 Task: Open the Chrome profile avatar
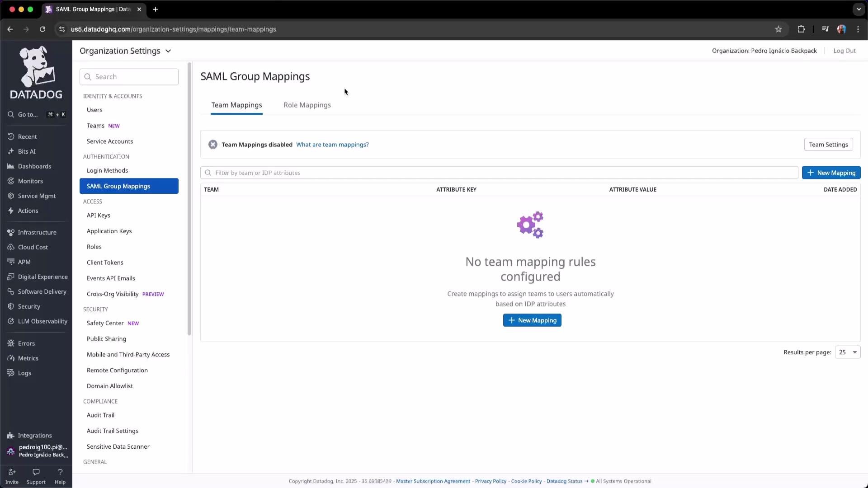[x=841, y=29]
